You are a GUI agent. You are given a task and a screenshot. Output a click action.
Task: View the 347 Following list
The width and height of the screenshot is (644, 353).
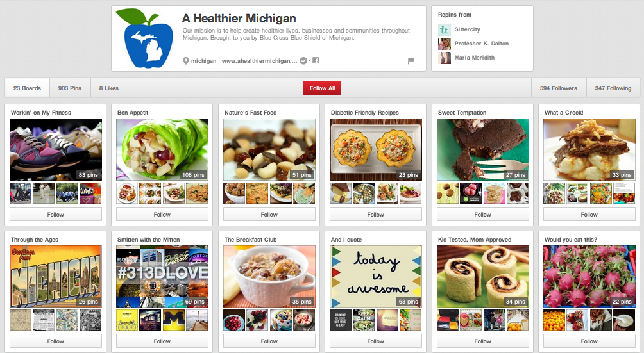tap(613, 88)
